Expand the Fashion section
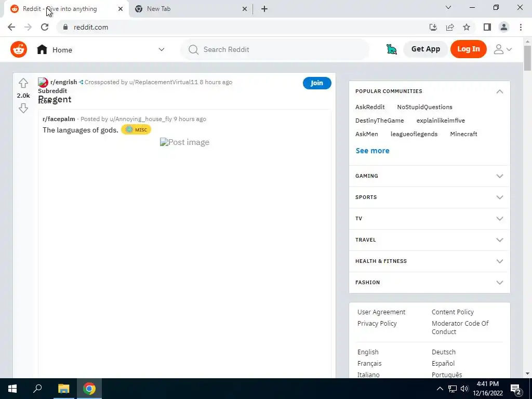The image size is (532, 399). pyautogui.click(x=429, y=283)
